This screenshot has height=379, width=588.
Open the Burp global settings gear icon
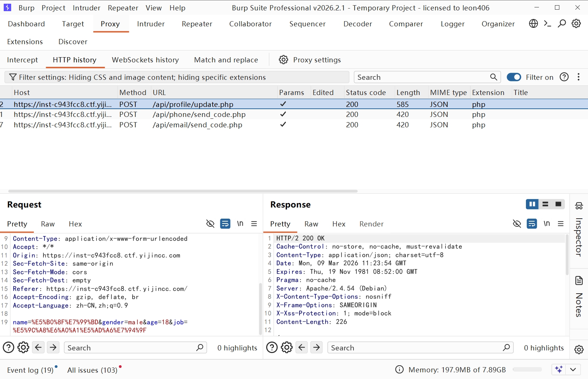pyautogui.click(x=576, y=24)
